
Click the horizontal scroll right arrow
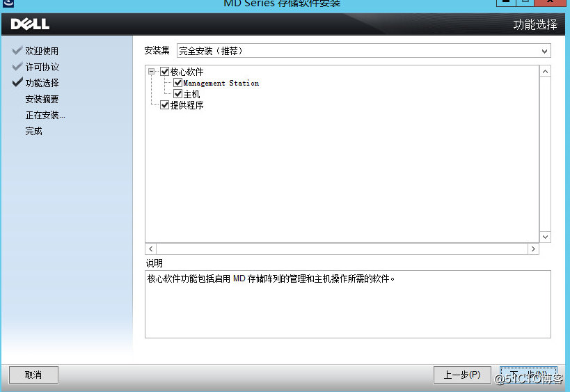click(x=533, y=249)
